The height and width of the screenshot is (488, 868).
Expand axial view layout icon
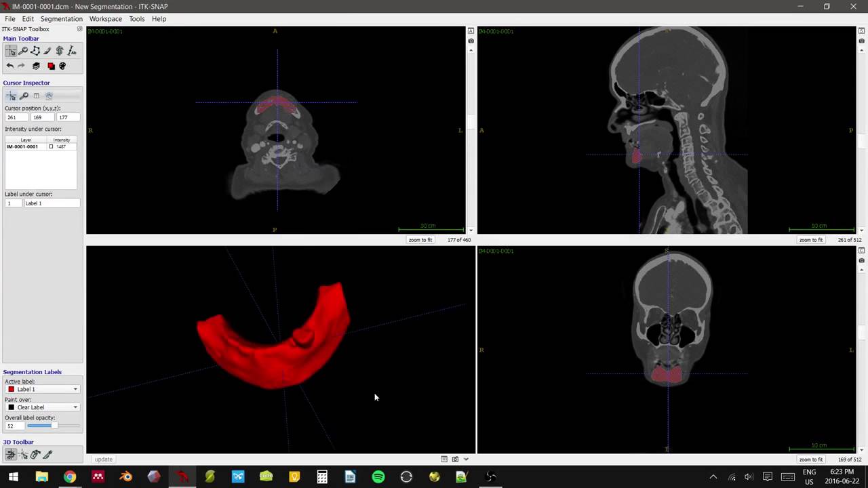[x=471, y=31]
